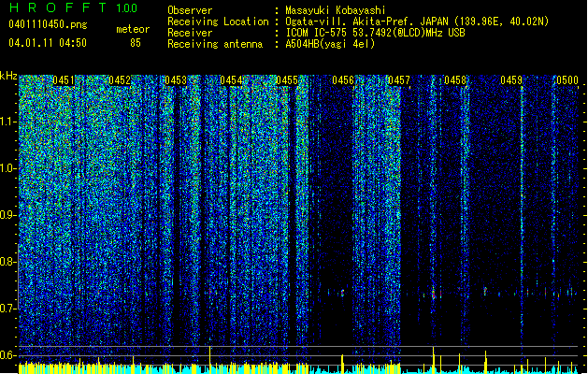
Task: Click the 'Observer' field label
Action: pos(190,10)
